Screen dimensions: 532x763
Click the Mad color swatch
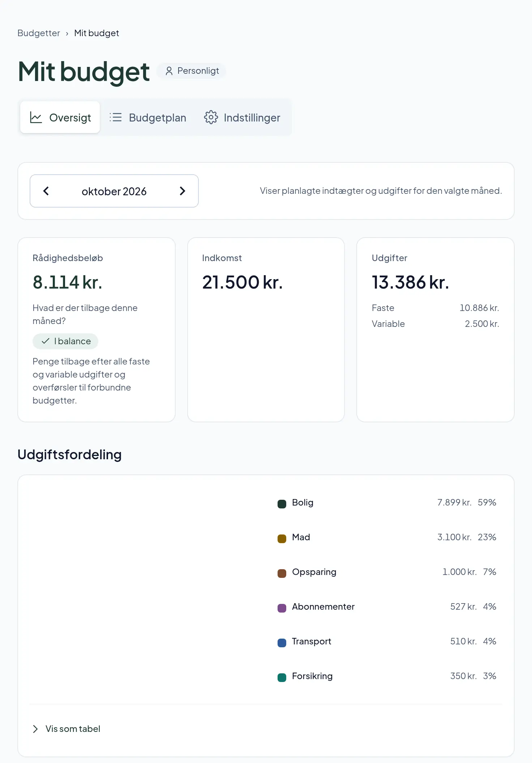click(x=282, y=538)
